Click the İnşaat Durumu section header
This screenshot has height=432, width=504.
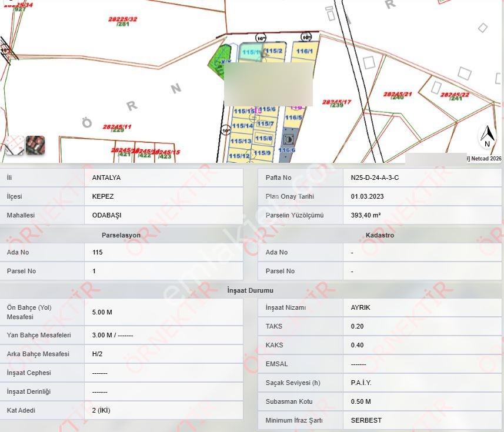click(x=251, y=290)
